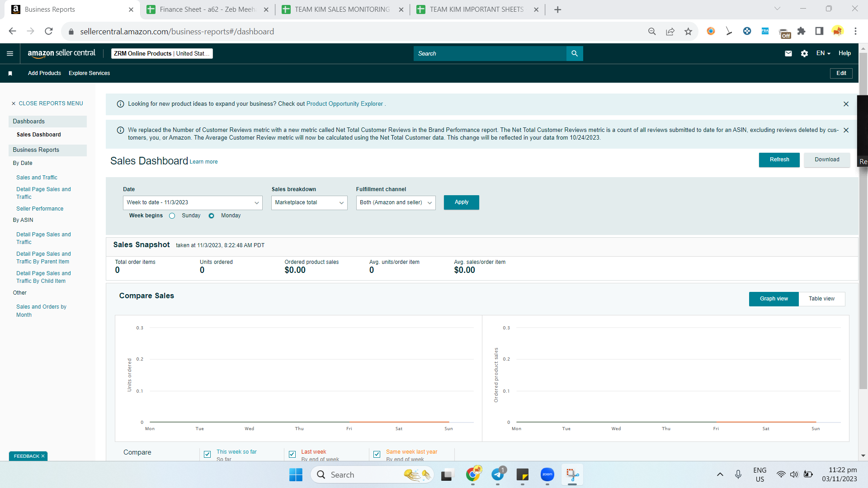Open the Seller Central messages envelope icon
Viewport: 868px width, 488px height.
788,53
